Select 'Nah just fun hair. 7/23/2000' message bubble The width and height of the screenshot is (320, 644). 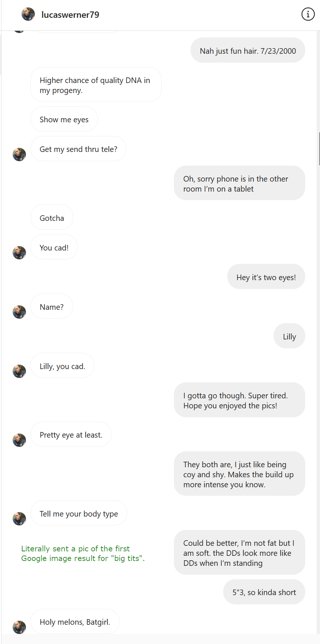pyautogui.click(x=248, y=50)
